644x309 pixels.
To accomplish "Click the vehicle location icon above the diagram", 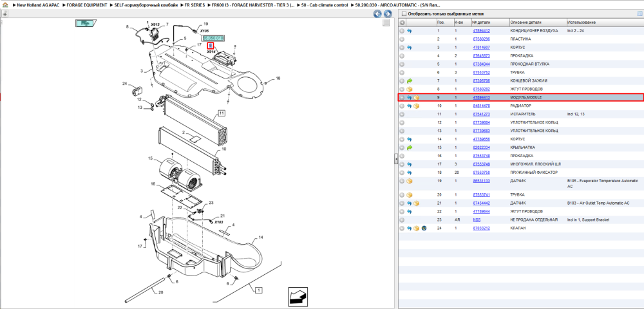I will (86, 23).
